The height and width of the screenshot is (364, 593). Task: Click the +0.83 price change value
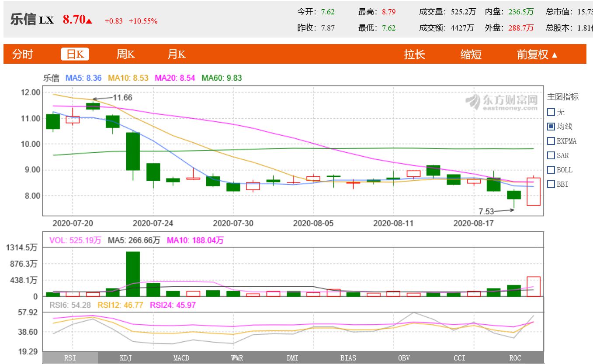114,21
